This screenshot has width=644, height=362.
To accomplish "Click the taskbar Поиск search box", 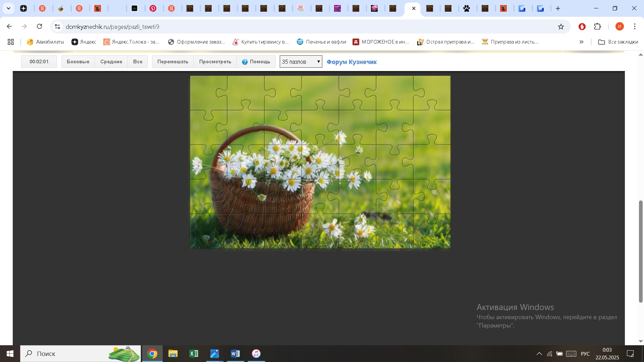I will 80,354.
